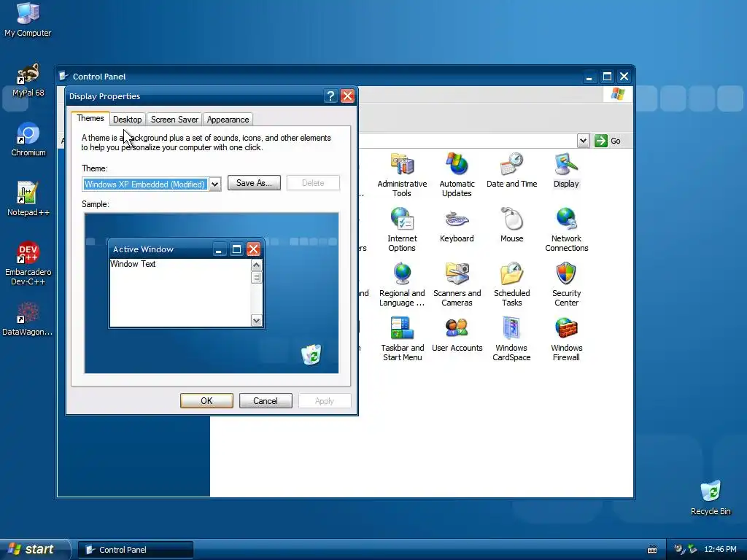This screenshot has width=747, height=560.
Task: Select Recycle Bin on desktop
Action: [x=711, y=498]
